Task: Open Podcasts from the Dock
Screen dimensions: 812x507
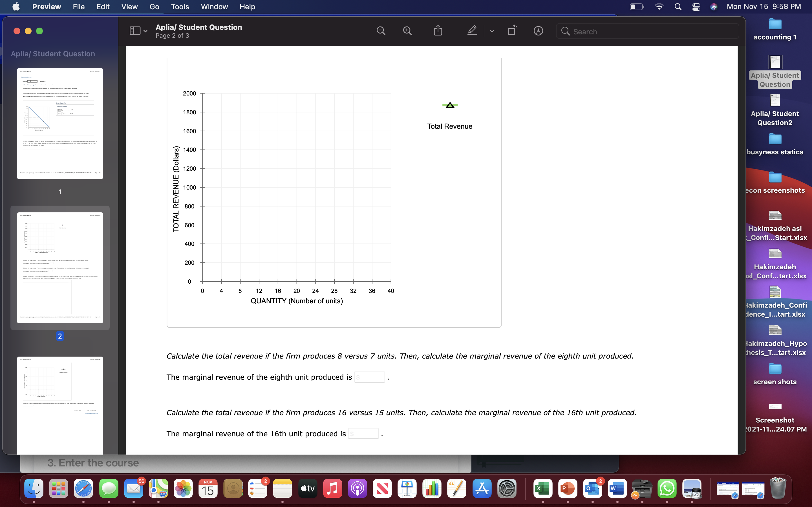Action: (357, 489)
